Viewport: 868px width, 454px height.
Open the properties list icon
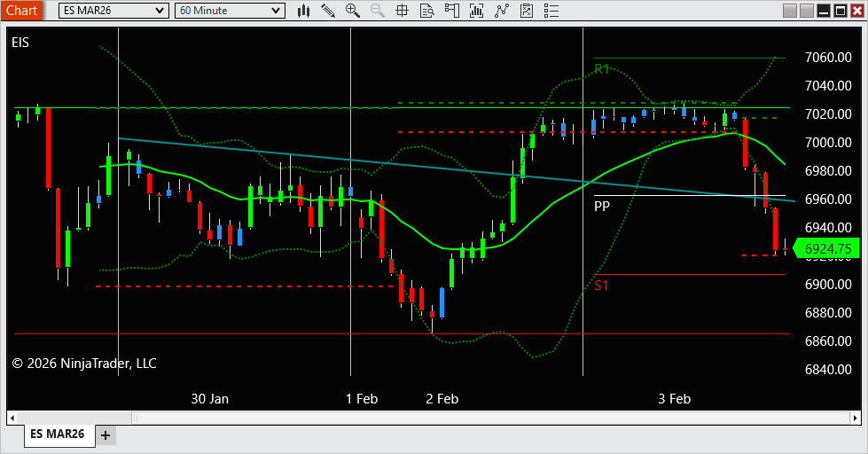tap(551, 11)
